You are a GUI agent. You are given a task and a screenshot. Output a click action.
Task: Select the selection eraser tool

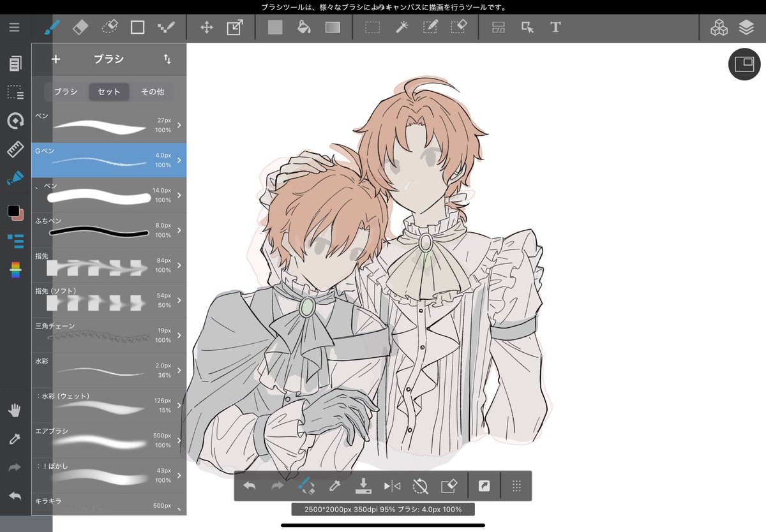(459, 27)
